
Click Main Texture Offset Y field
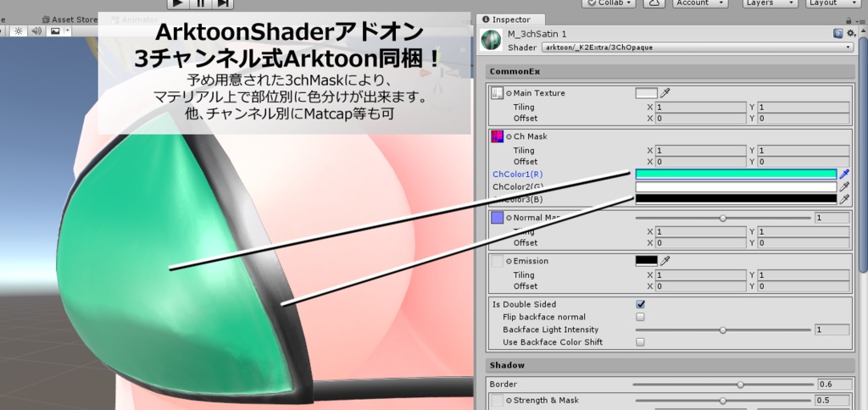[804, 119]
